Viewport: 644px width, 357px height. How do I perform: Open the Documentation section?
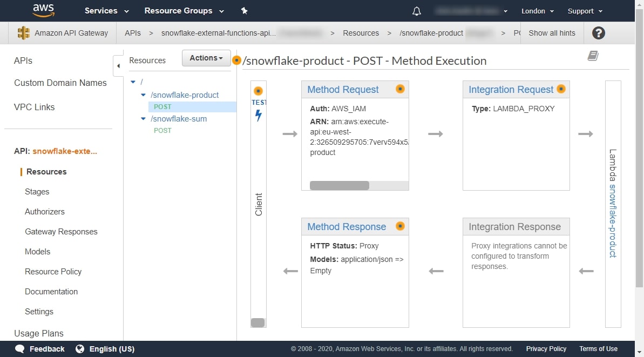[51, 292]
